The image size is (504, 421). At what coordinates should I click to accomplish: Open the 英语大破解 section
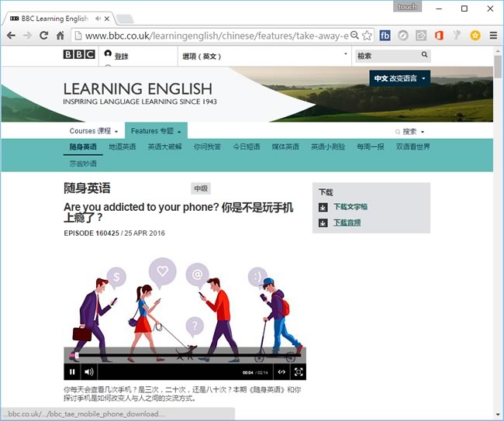point(164,147)
